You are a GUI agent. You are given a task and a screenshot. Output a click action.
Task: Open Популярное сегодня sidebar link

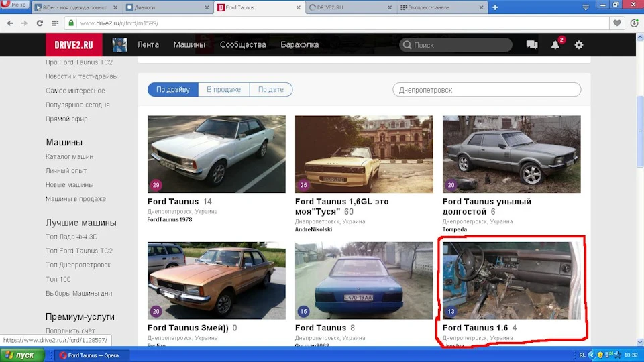pos(78,105)
